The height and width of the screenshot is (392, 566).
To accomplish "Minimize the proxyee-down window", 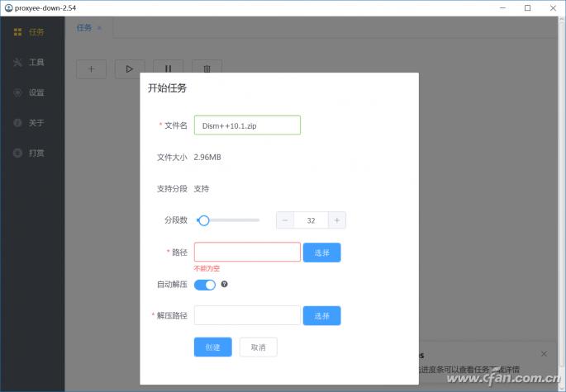I will (502, 8).
